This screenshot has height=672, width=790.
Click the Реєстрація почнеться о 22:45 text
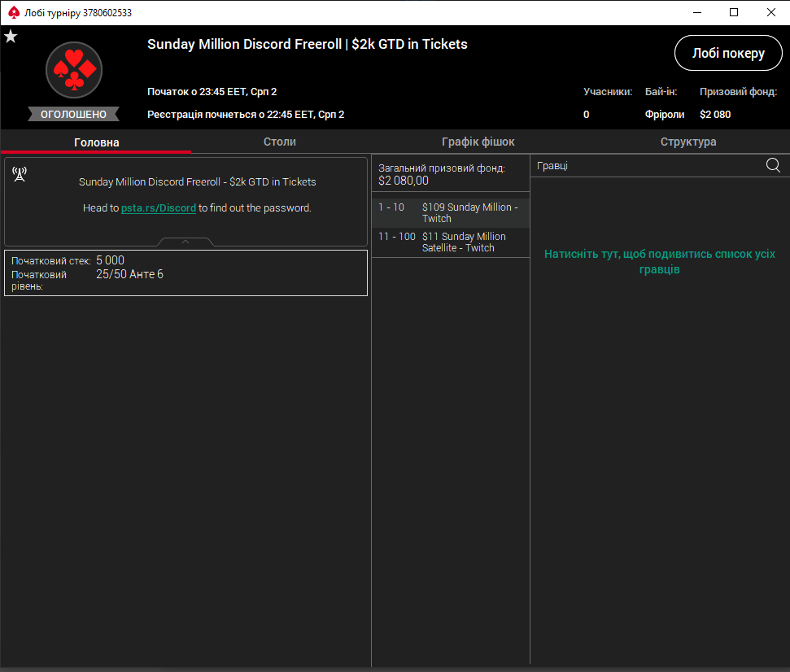coord(246,115)
